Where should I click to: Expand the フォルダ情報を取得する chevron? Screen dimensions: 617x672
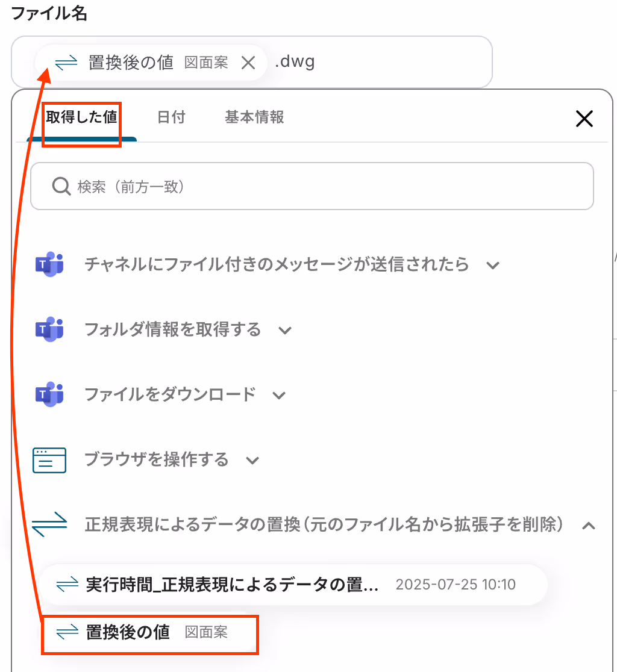285,331
